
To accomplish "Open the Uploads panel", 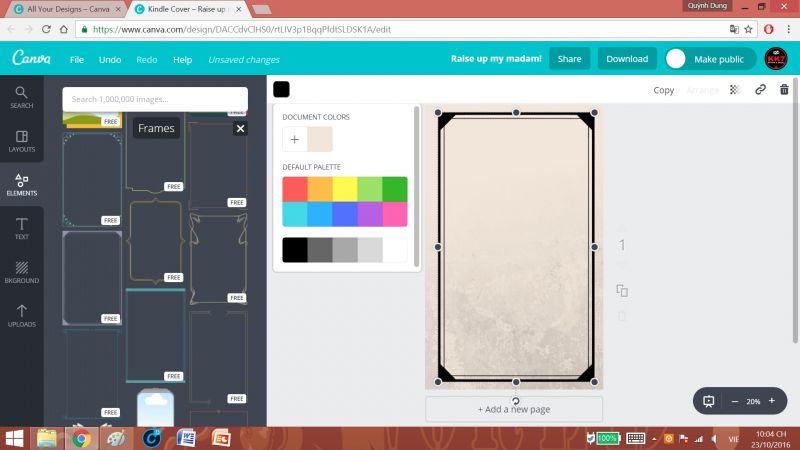I will point(21,316).
